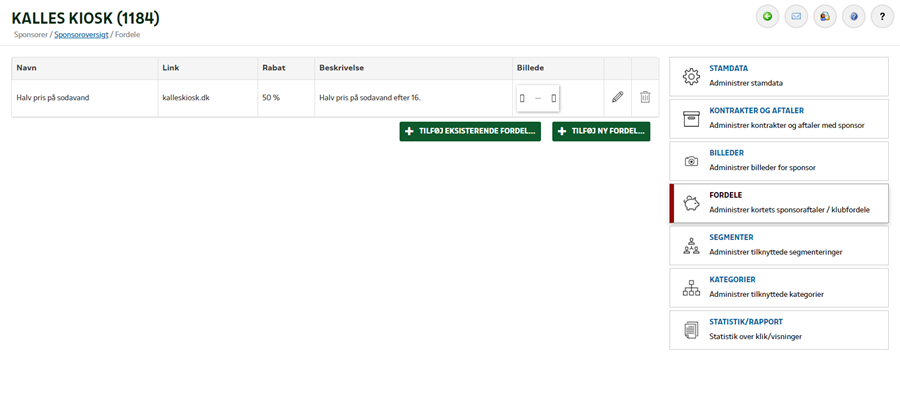Click Tilføj eksisterende fordel button
Screen dimensions: 900x396
470,131
